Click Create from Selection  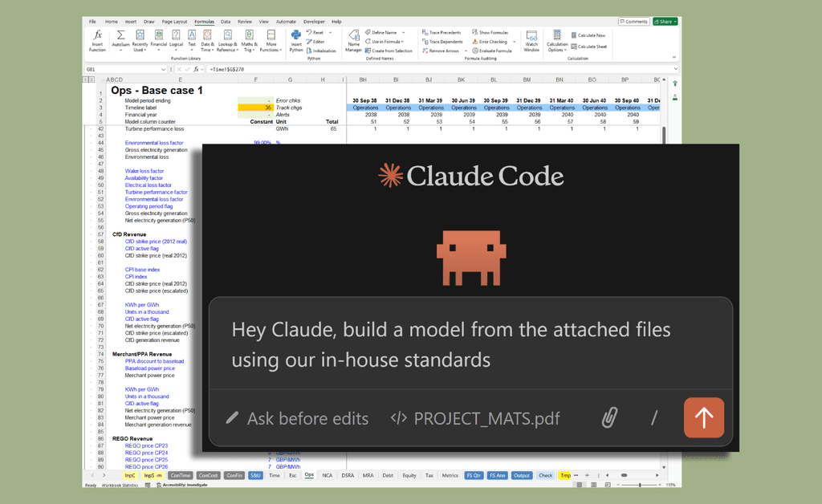tap(389, 51)
